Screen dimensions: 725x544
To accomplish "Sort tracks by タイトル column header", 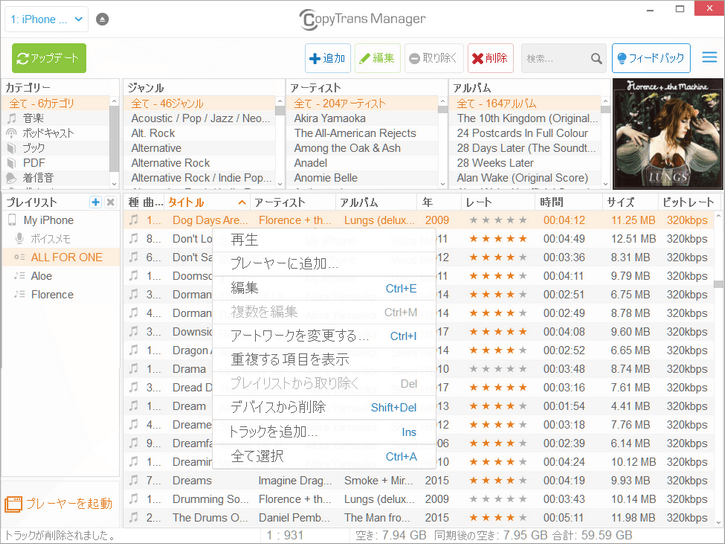I will [207, 202].
